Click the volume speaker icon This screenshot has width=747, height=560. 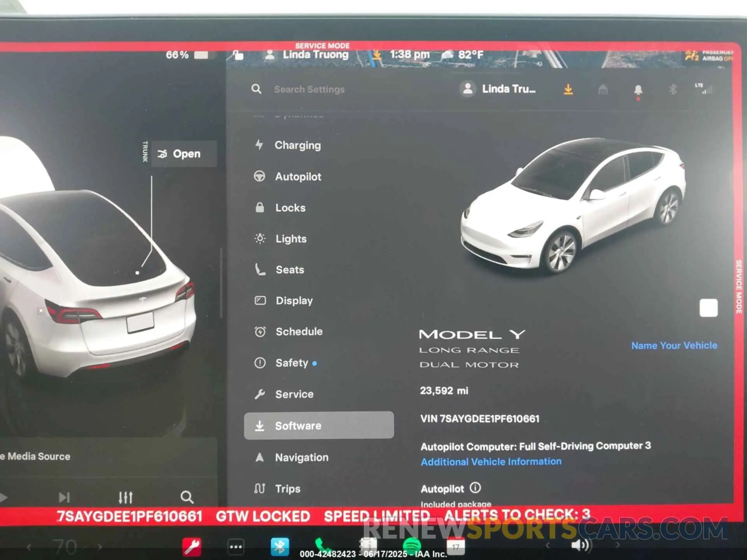580,545
